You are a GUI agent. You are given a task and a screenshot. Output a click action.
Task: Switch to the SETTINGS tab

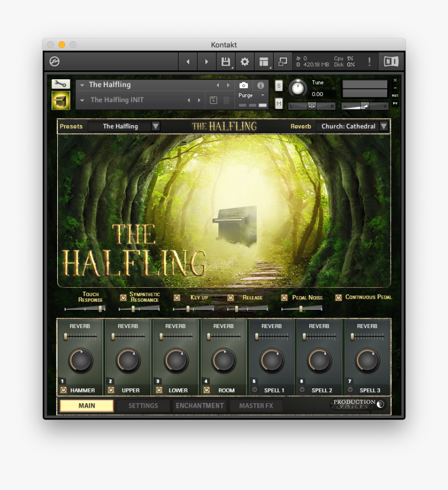point(143,406)
